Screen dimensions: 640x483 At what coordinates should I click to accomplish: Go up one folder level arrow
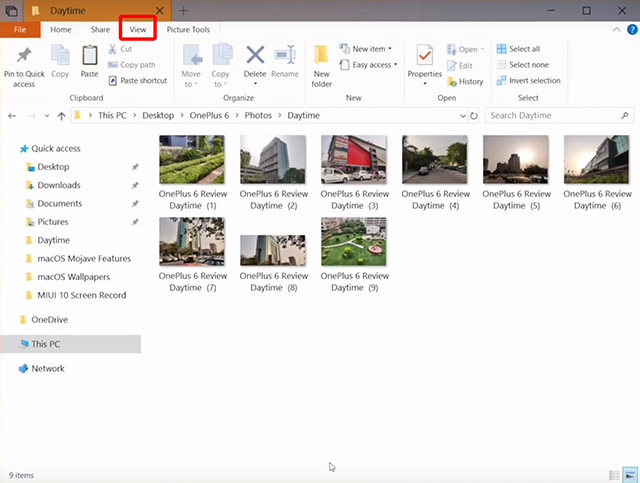pyautogui.click(x=61, y=116)
